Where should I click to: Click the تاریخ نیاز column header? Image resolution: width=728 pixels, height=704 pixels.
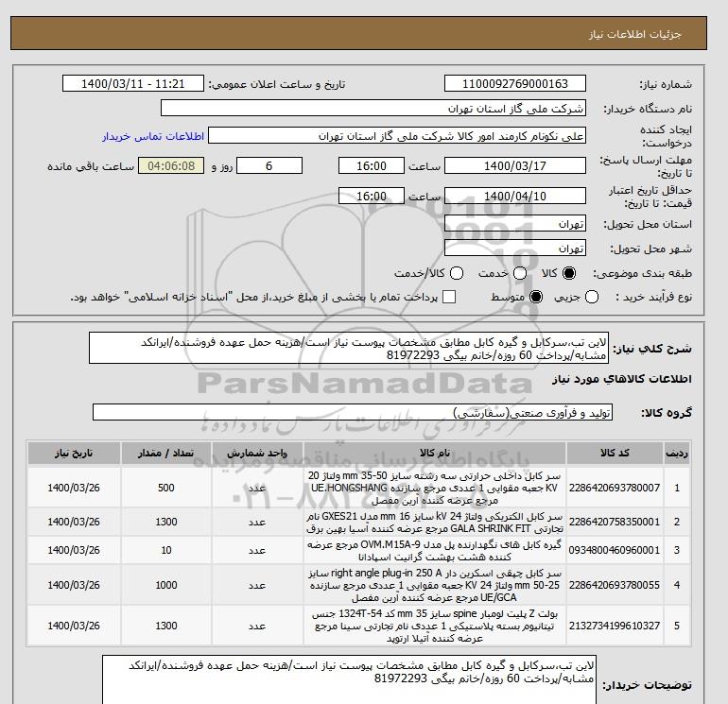click(x=74, y=453)
